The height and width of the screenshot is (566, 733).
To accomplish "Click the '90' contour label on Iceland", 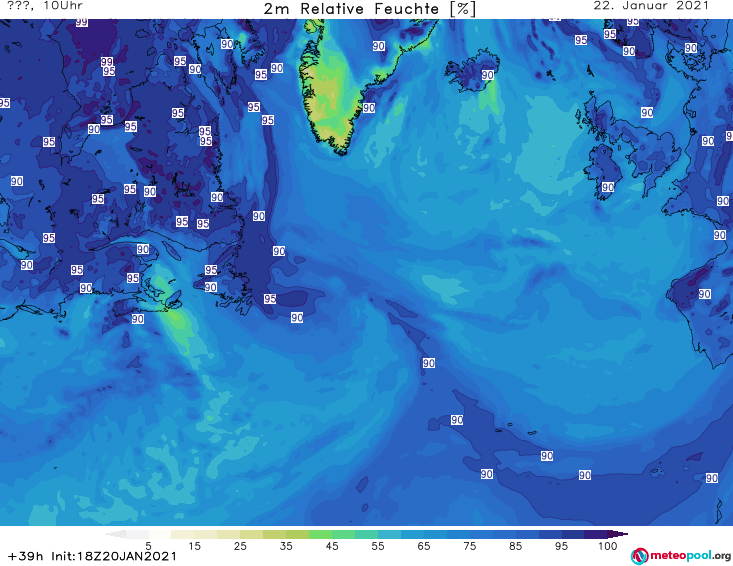I will pyautogui.click(x=488, y=75).
